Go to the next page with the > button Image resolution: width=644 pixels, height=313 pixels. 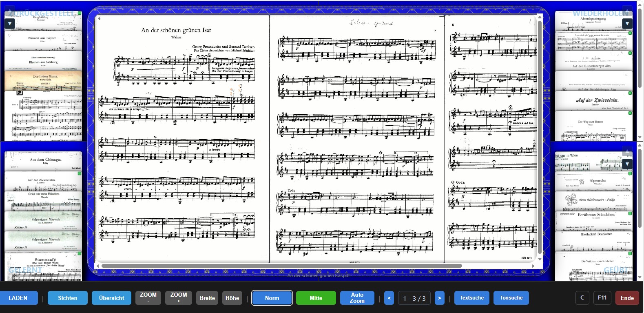tap(439, 298)
